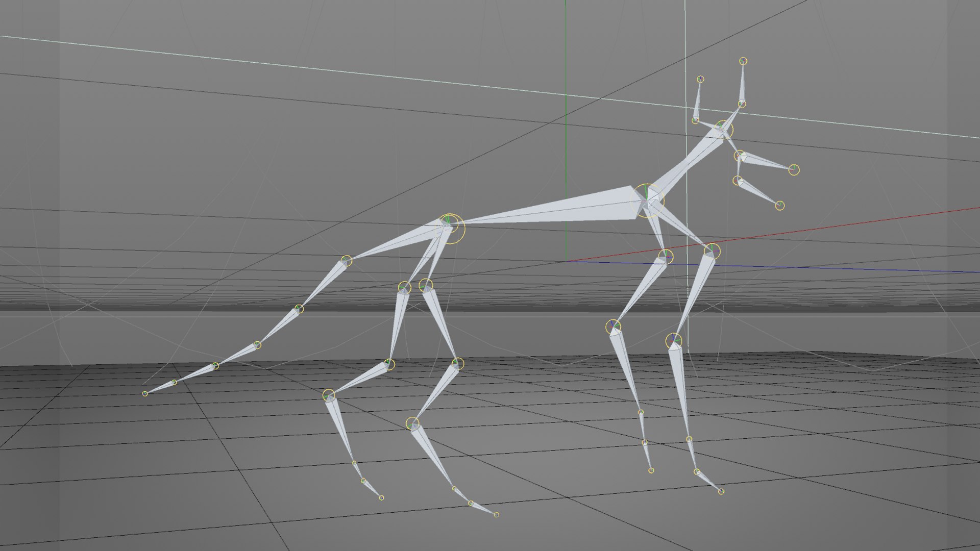This screenshot has height=551, width=980.
Task: Click the tail tip joint
Action: 145,393
